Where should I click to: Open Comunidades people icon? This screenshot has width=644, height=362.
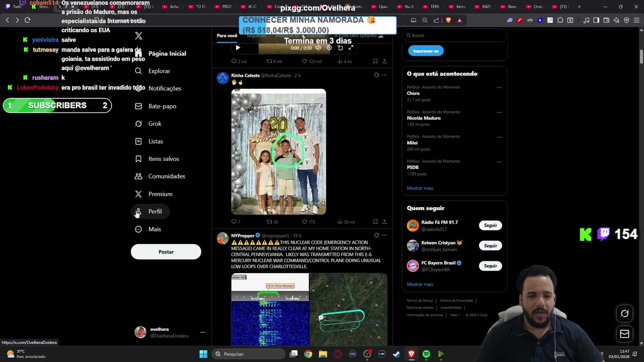click(x=138, y=176)
